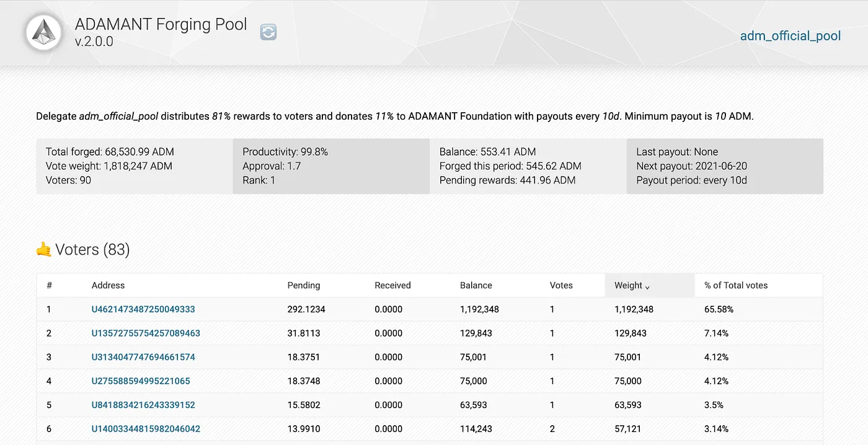Screen dimensions: 868x445
Task: Click the Voters (83) heading
Action: (92, 250)
